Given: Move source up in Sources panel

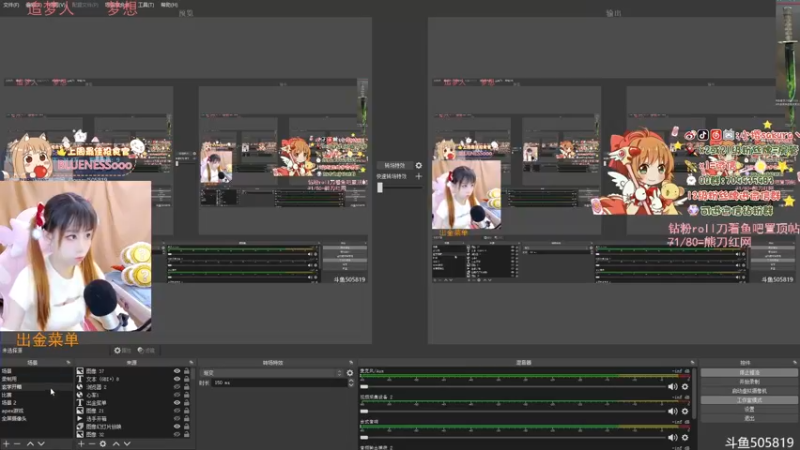Looking at the screenshot, I should (116, 444).
